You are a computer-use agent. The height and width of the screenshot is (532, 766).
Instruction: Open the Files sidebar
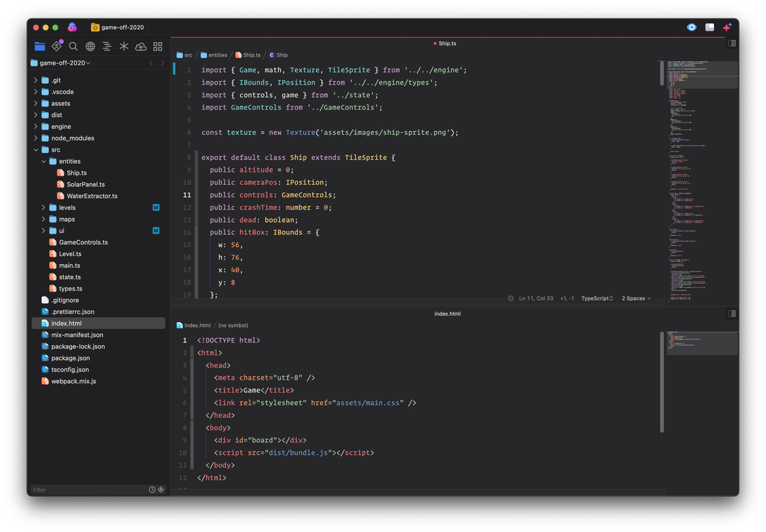point(40,47)
